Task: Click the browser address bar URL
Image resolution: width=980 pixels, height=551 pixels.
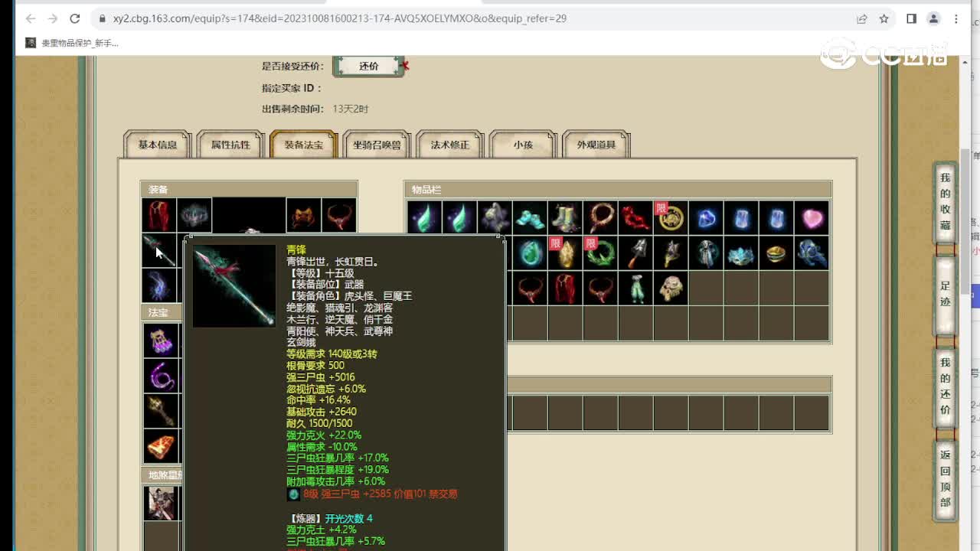Action: tap(339, 18)
